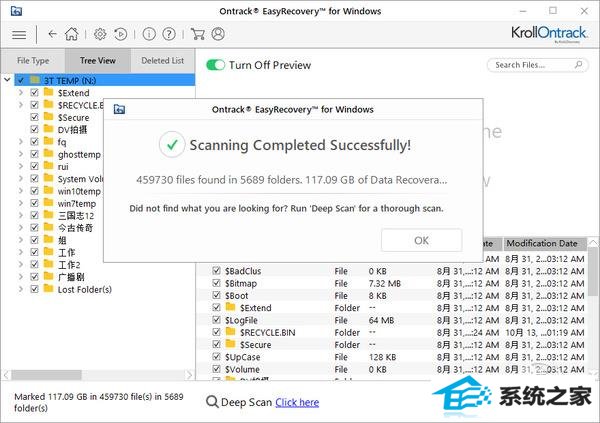Switch to the Tree View tab
The width and height of the screenshot is (600, 423).
point(98,60)
